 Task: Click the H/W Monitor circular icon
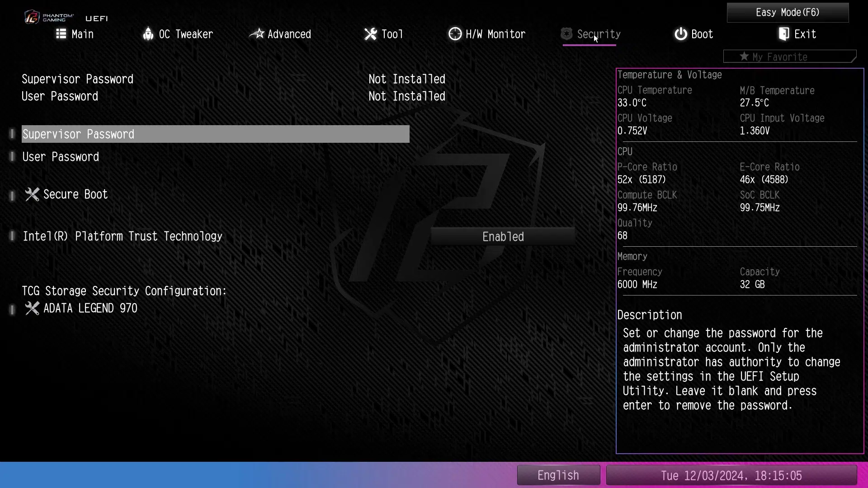point(455,34)
